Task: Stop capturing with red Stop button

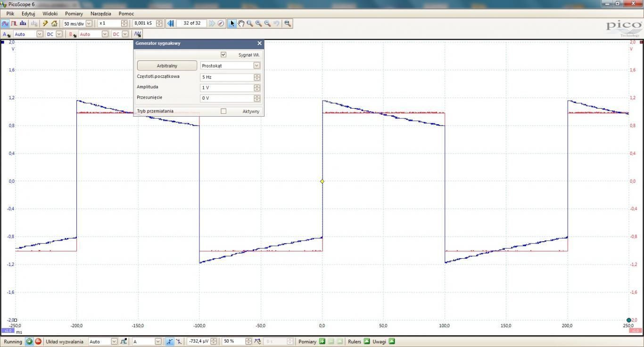Action: click(x=38, y=341)
